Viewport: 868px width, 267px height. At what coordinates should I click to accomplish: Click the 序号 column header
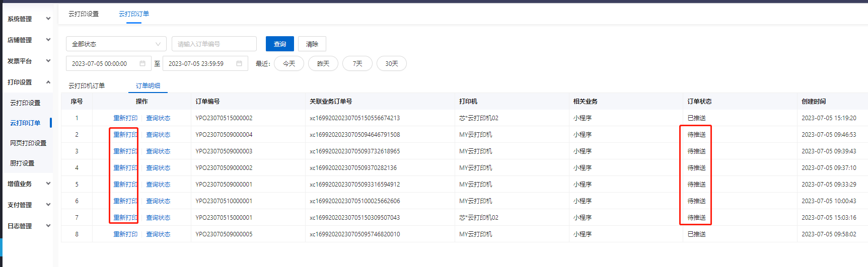click(x=77, y=101)
